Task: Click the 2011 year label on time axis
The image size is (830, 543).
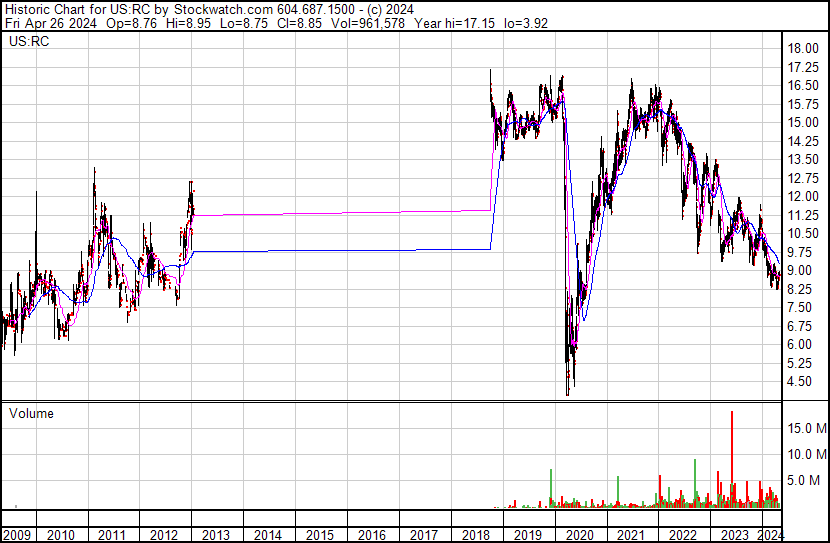Action: (112, 535)
